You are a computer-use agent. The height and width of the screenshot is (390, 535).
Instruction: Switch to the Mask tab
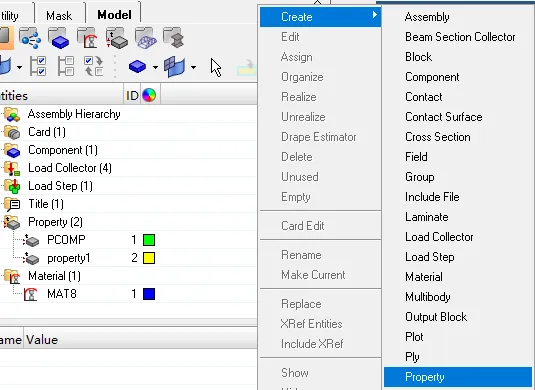[x=59, y=16]
